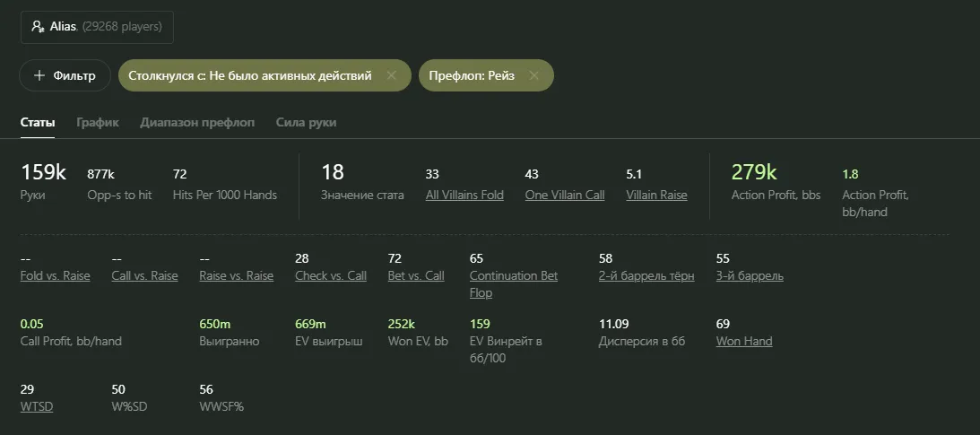
Task: Click the All Villains Fold stat link
Action: point(464,195)
